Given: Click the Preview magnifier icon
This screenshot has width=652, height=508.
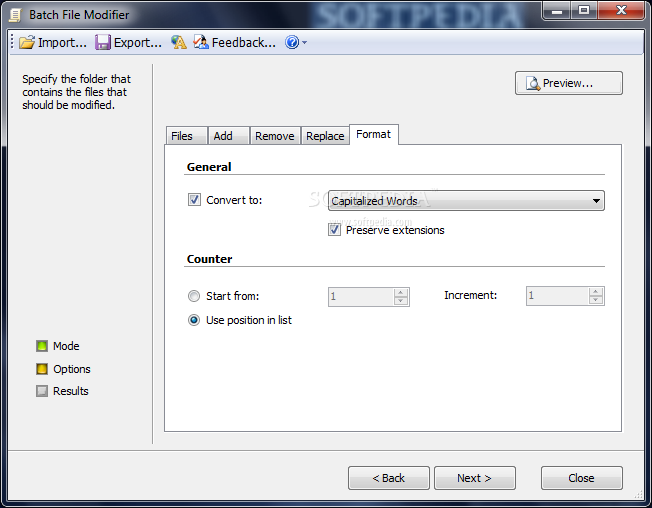Looking at the screenshot, I should (x=533, y=83).
